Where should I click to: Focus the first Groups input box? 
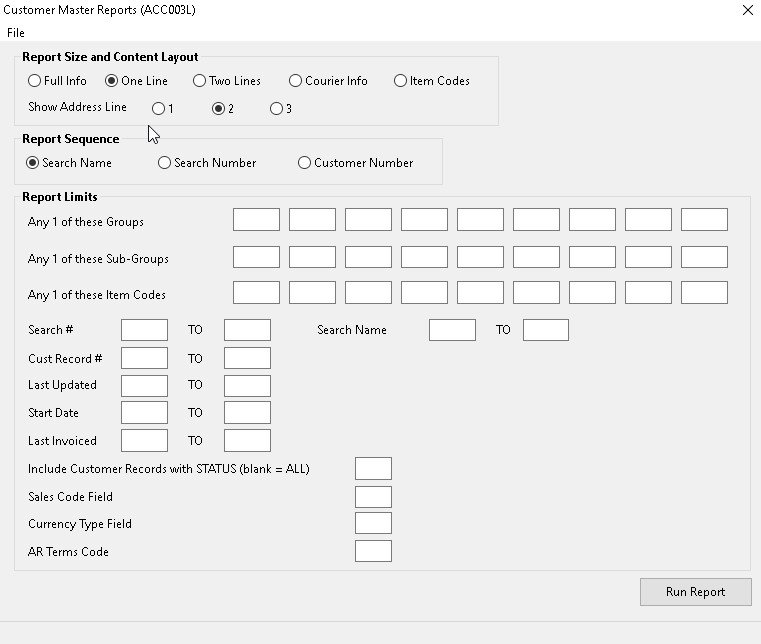click(x=256, y=219)
